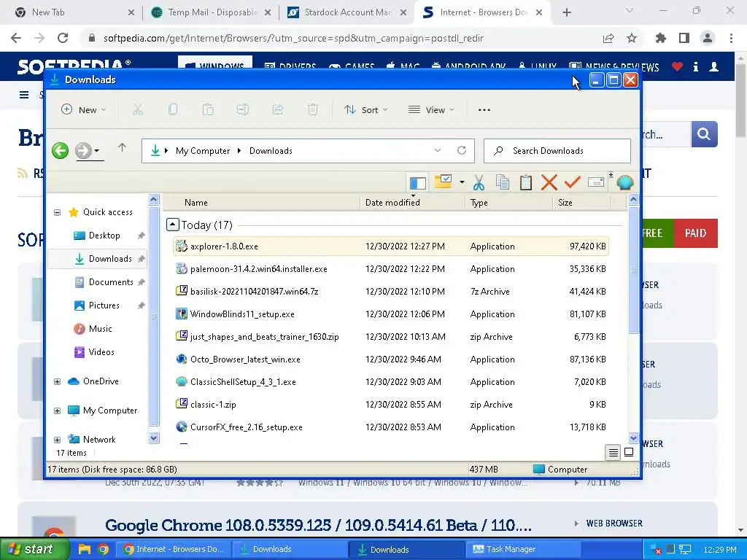Screen dimensions: 747x560
Task: Open Pictures in Quick access
Action: [104, 306]
